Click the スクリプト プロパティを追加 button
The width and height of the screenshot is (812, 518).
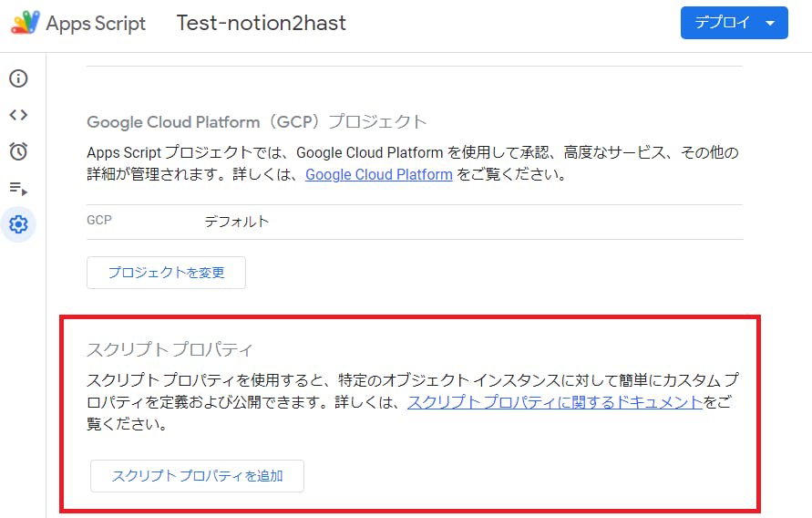tap(197, 476)
